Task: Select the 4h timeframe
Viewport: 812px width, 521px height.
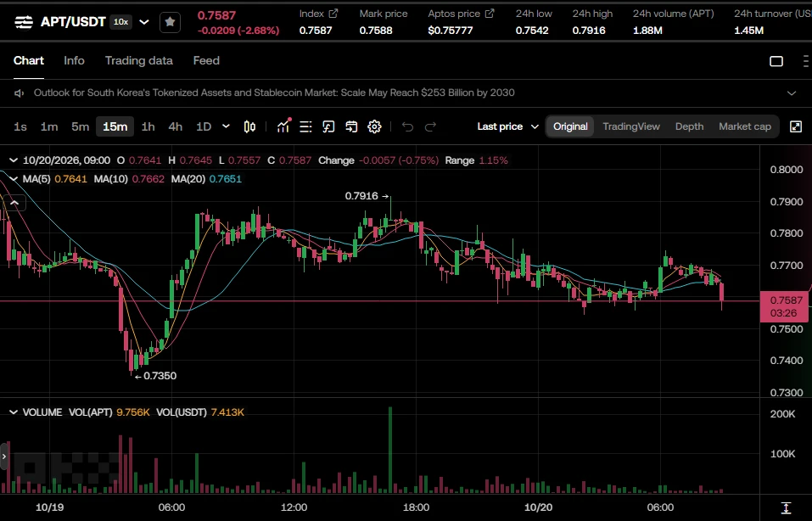Action: click(176, 126)
